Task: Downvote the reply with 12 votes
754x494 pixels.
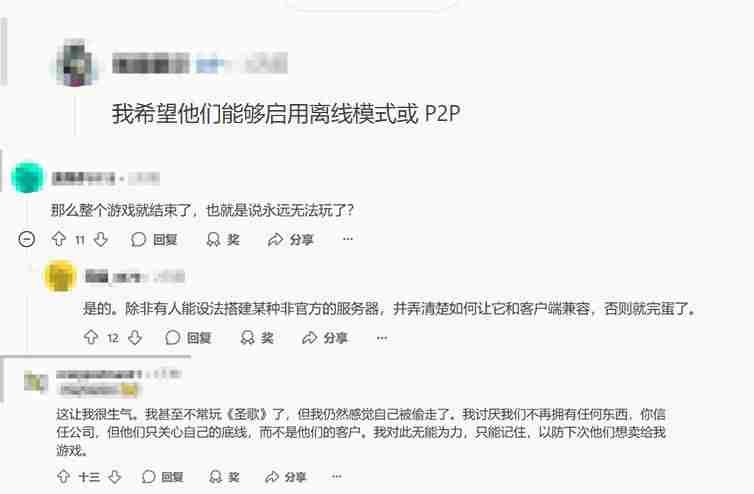Action: pos(135,337)
